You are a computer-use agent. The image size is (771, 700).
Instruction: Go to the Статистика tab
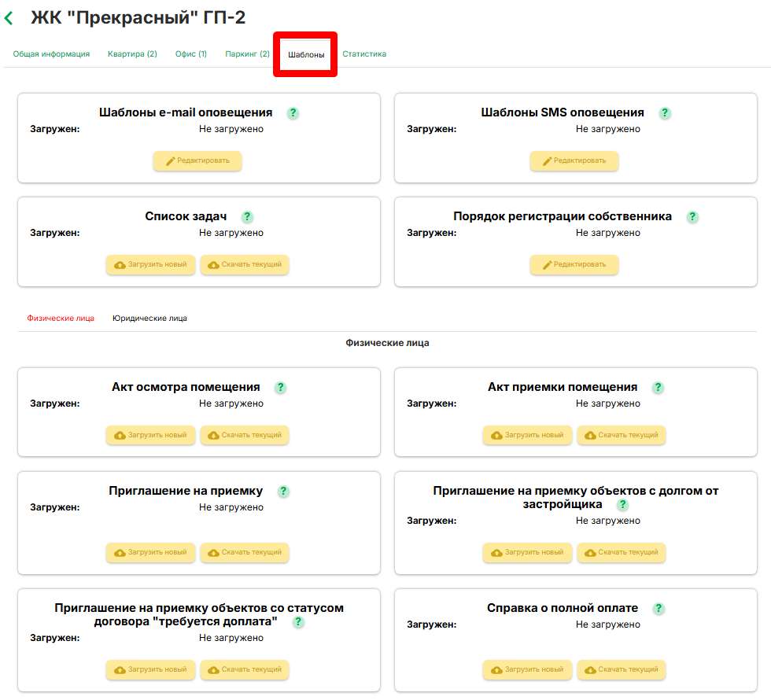(364, 54)
